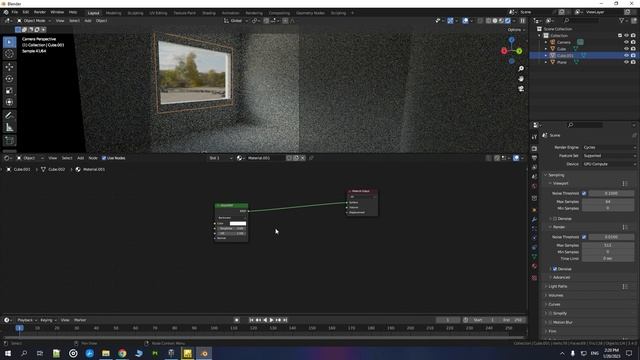This screenshot has height=360, width=640.
Task: Switch to Shading workspace tab
Action: pos(209,13)
